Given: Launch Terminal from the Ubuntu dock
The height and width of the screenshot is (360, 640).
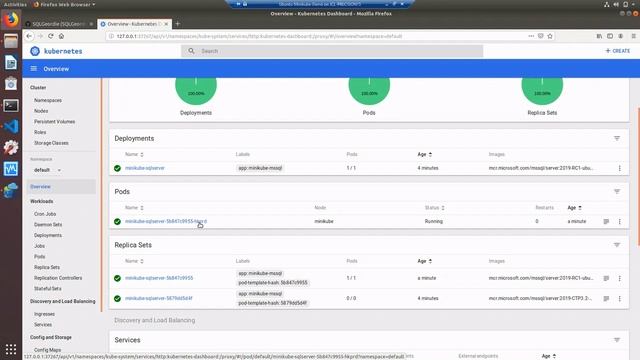Looking at the screenshot, I should coord(11,106).
